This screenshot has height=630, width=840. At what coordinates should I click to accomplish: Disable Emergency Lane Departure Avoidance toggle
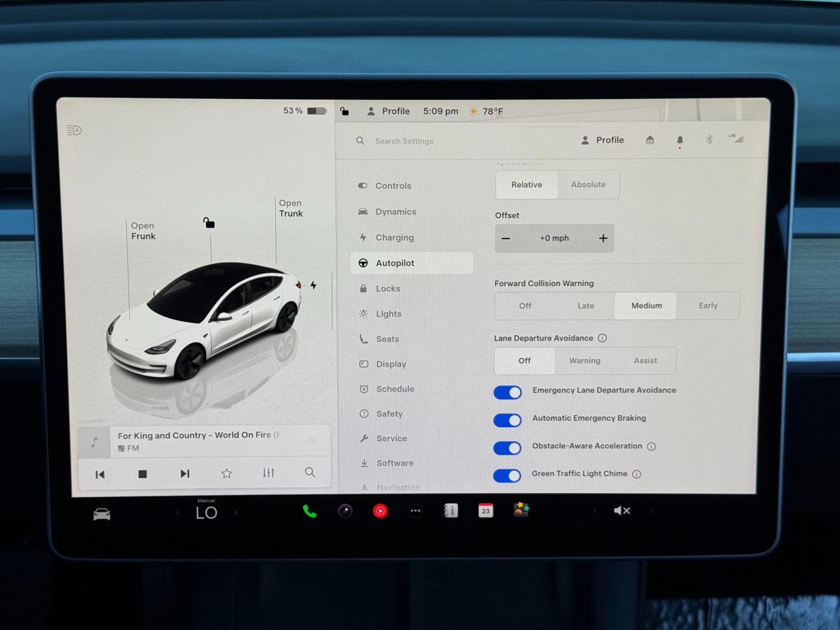click(x=507, y=392)
